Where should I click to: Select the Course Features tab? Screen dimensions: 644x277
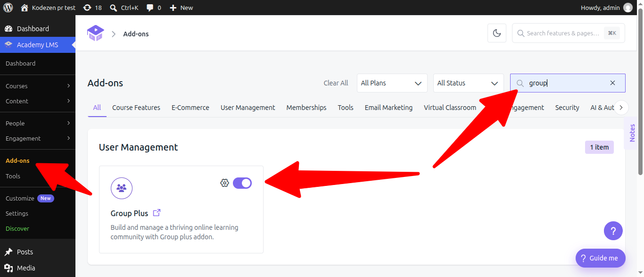point(136,108)
